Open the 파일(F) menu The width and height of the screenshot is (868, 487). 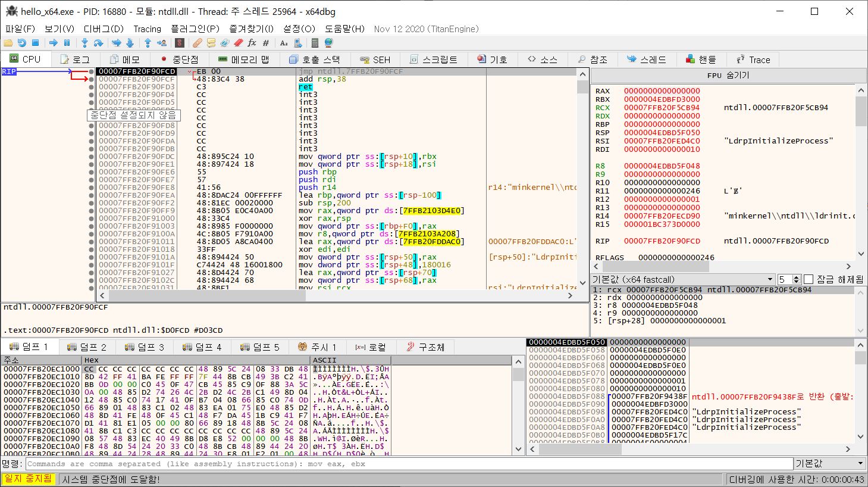(x=20, y=29)
